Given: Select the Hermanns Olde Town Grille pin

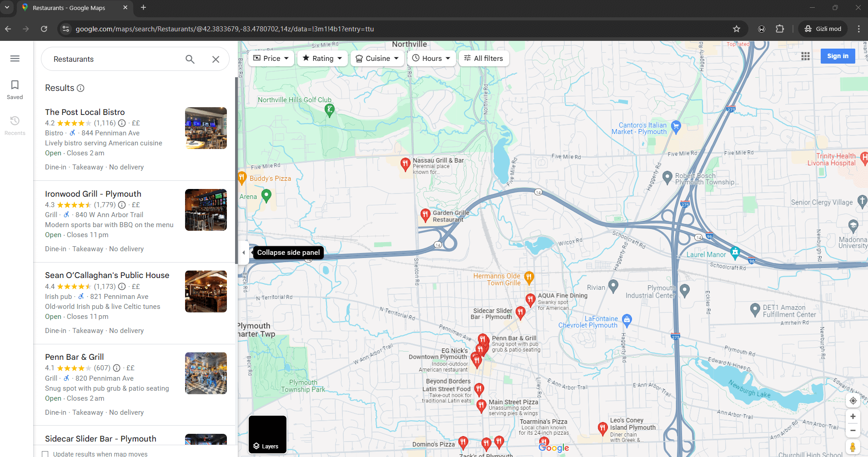Looking at the screenshot, I should (529, 277).
